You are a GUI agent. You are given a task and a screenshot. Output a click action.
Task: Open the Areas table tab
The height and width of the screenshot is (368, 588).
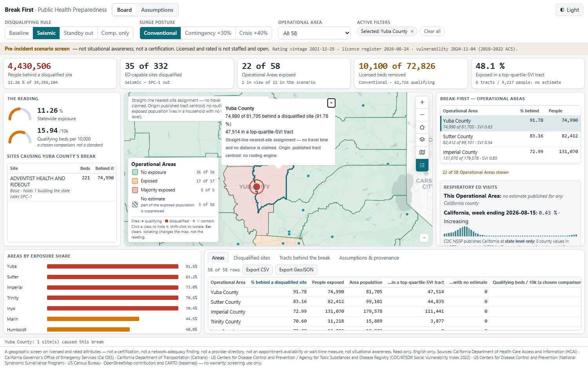pos(218,258)
